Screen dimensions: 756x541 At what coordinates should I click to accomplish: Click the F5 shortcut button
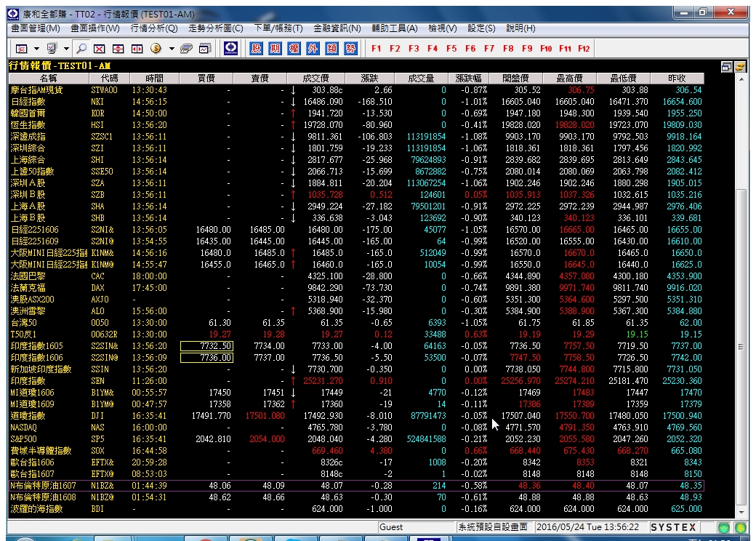tap(451, 49)
